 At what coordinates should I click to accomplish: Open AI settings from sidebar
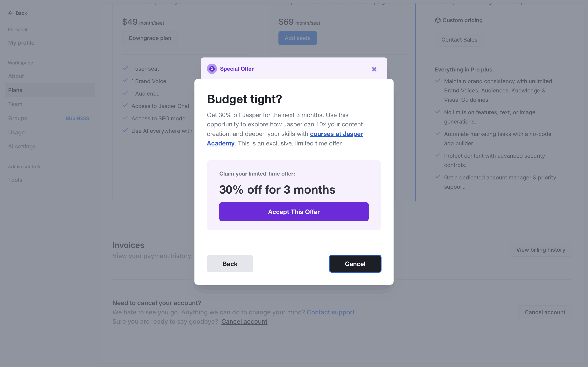(22, 147)
